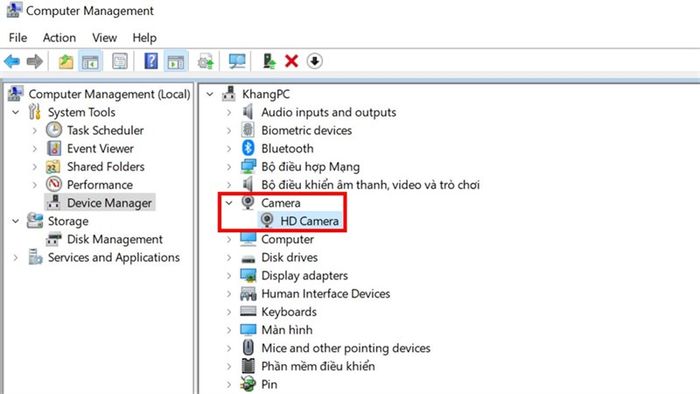
Task: Open the View menu
Action: (104, 37)
